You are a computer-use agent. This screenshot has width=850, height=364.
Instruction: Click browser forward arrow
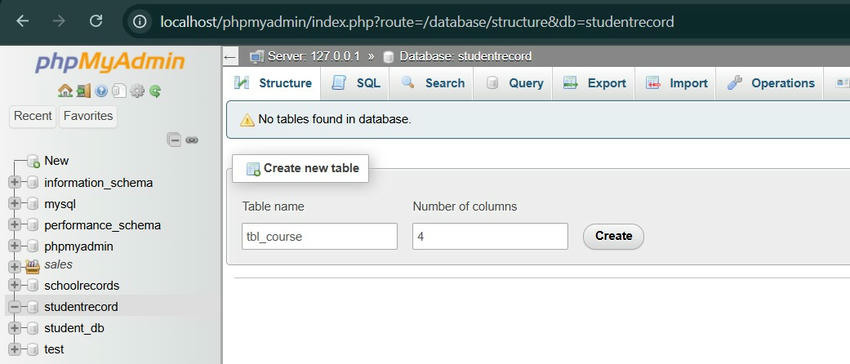point(59,22)
